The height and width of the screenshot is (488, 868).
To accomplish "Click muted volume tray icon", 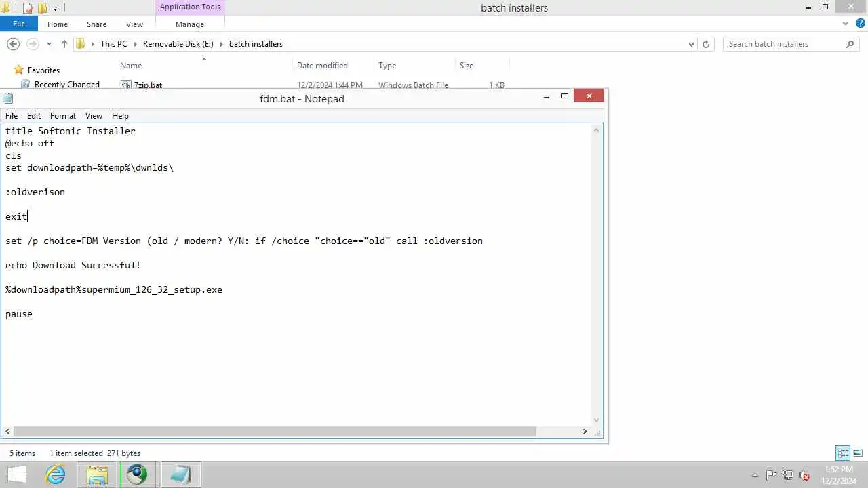I will [804, 475].
